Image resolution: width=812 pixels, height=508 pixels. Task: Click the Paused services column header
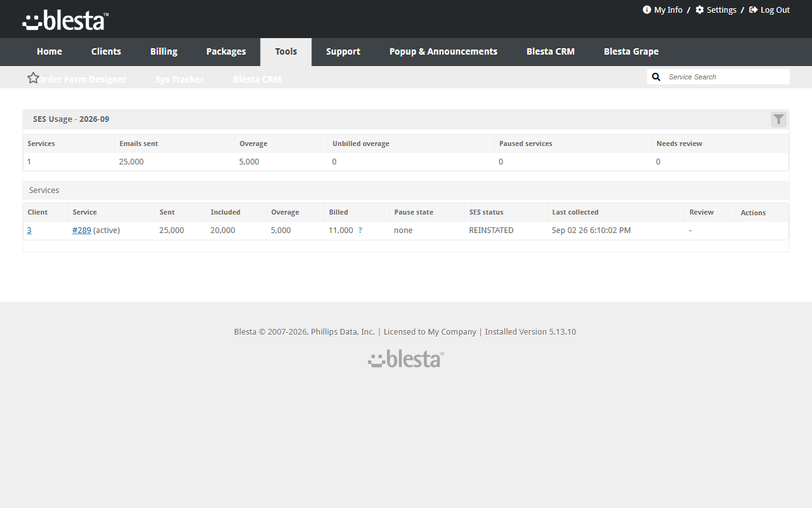[x=526, y=144]
